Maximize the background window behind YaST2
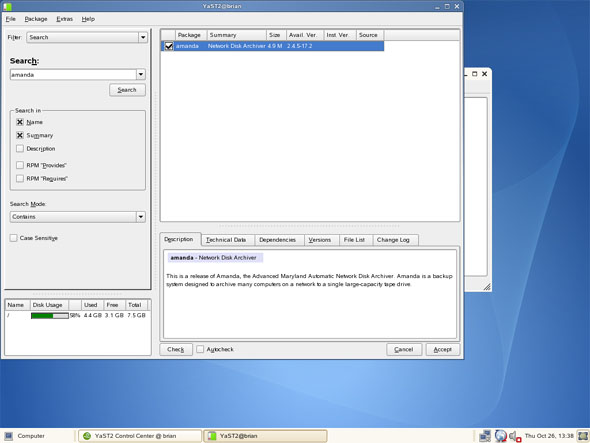Viewport: 590px width, 443px height. tap(474, 74)
